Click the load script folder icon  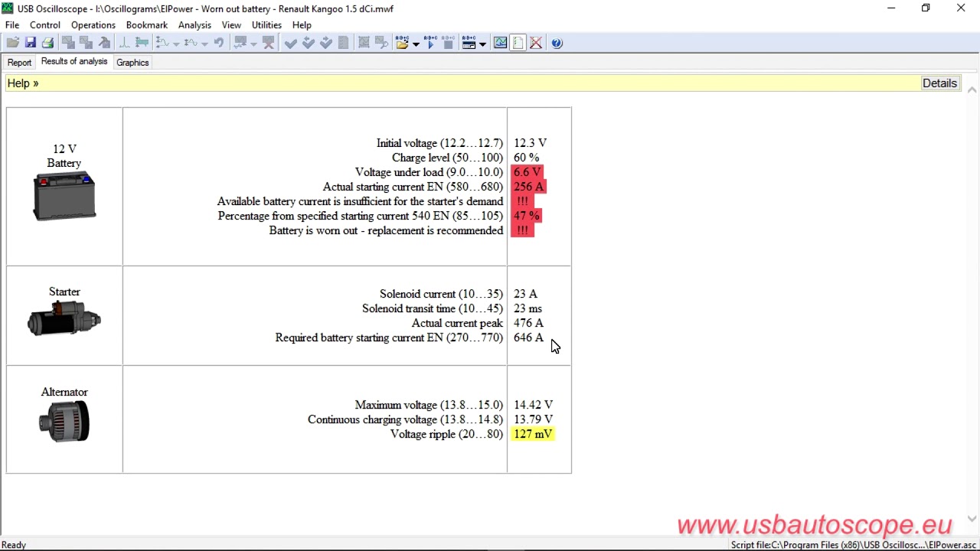coord(402,43)
